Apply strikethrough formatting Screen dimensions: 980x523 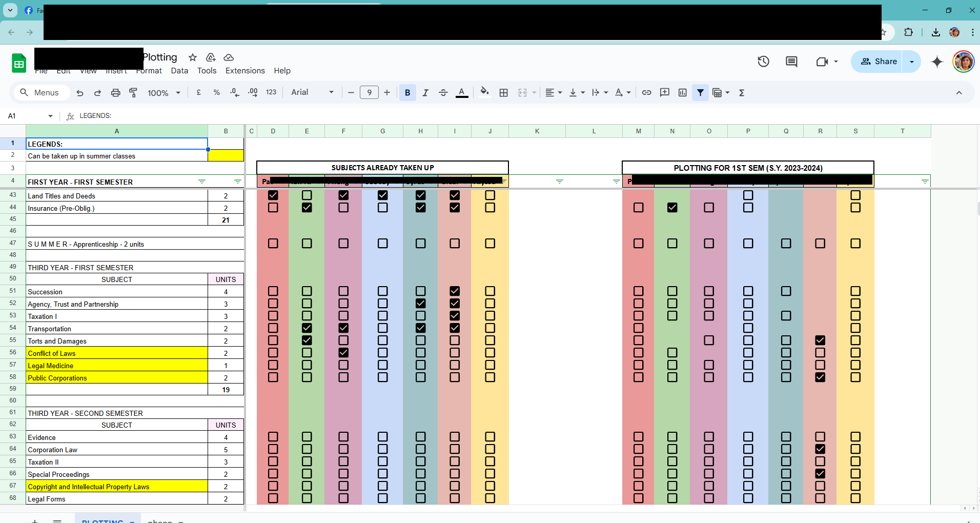point(443,93)
